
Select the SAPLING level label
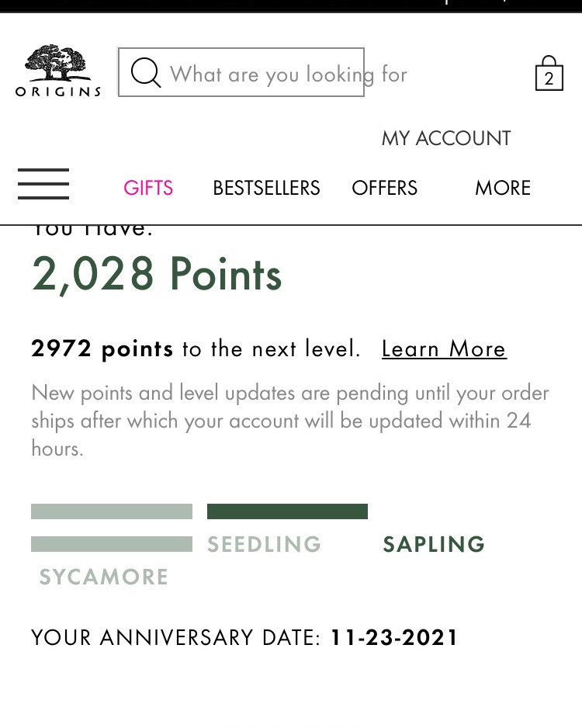click(x=434, y=544)
